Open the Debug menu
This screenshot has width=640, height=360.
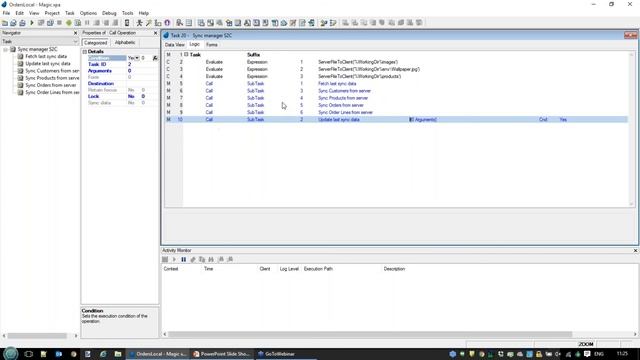pos(109,13)
